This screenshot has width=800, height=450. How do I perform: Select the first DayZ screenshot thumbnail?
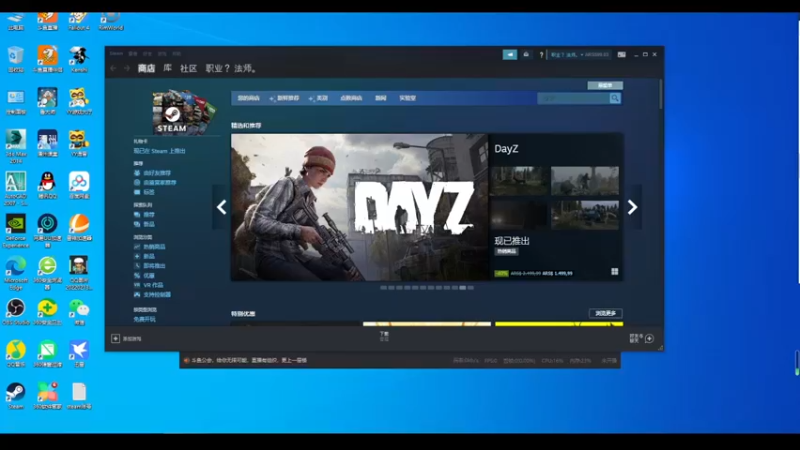coord(519,181)
